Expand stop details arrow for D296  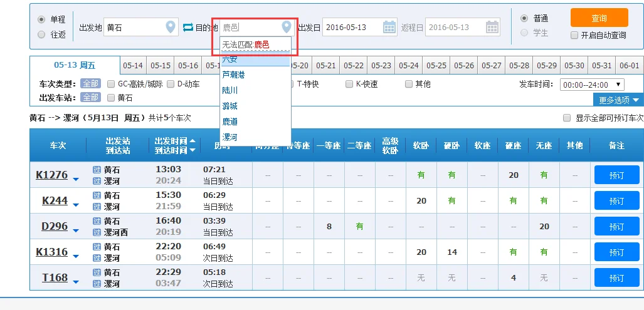coord(76,231)
